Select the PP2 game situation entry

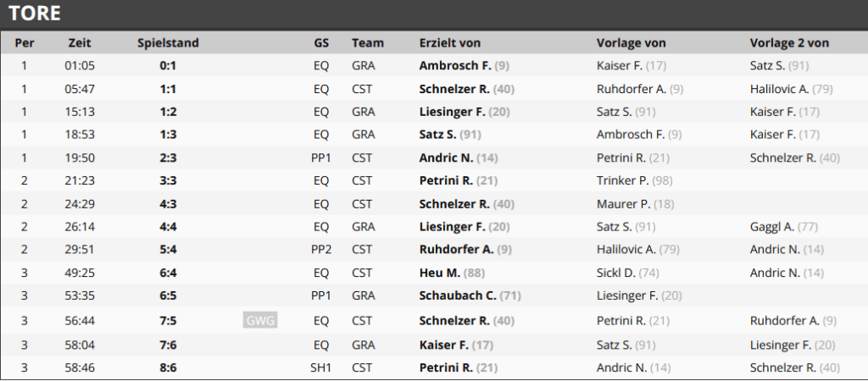click(x=321, y=250)
